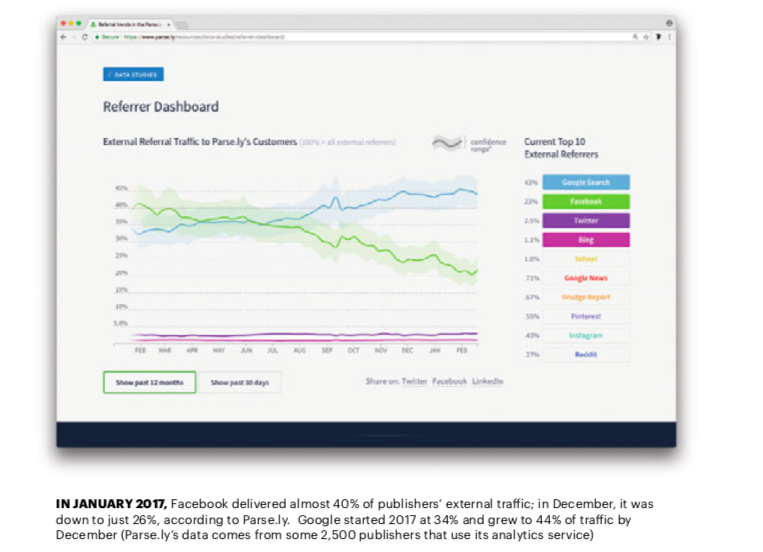
Task: Toggle the Google Search referrer series
Action: coord(586,183)
